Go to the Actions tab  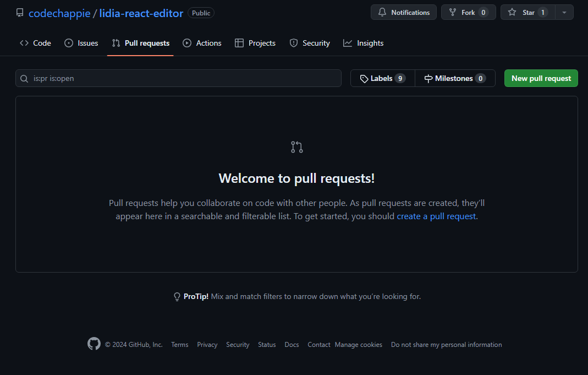(202, 43)
